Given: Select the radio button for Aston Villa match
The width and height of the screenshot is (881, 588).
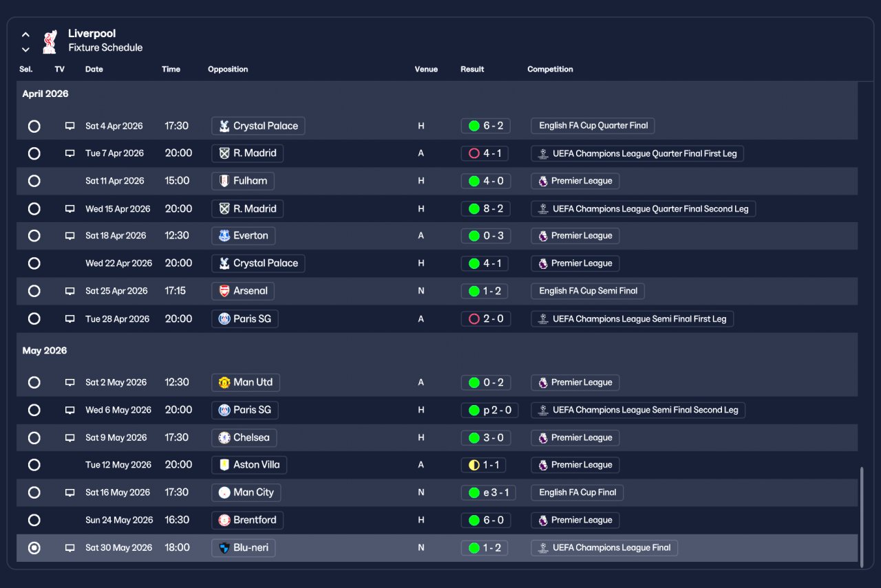Looking at the screenshot, I should click(x=34, y=465).
